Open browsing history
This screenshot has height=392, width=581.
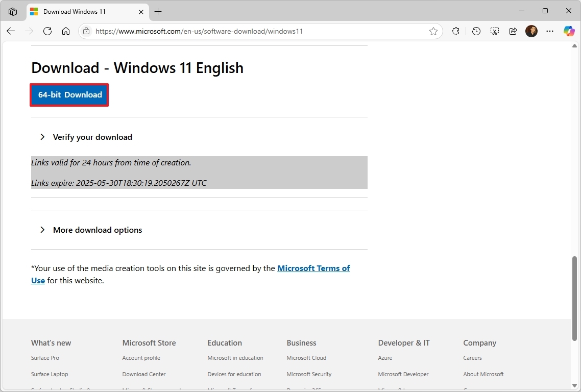476,31
